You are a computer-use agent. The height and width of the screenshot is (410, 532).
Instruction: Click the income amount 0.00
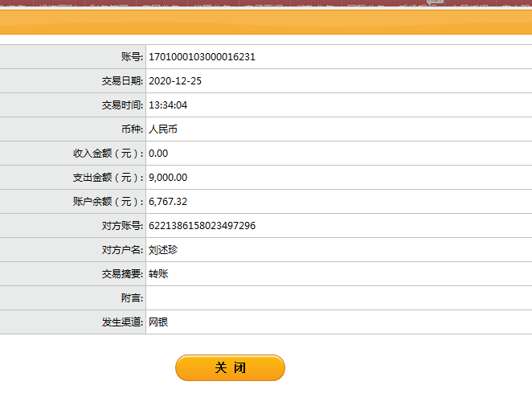click(x=158, y=154)
